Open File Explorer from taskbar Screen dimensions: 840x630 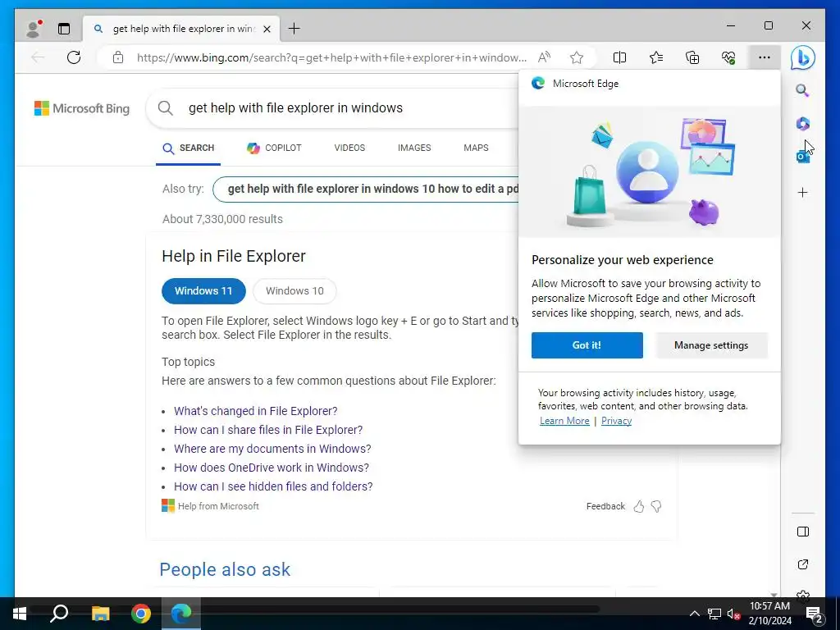100,614
